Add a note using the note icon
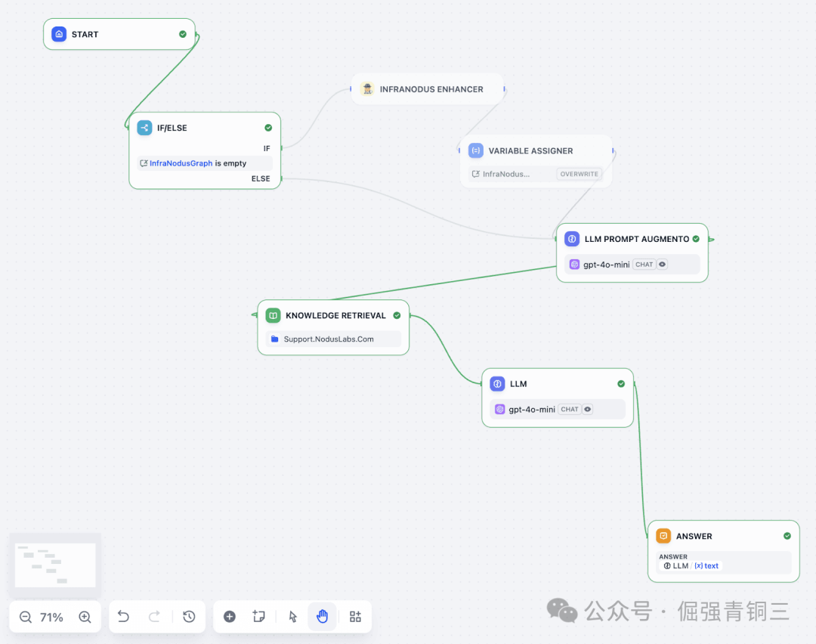Image resolution: width=816 pixels, height=644 pixels. pyautogui.click(x=258, y=616)
